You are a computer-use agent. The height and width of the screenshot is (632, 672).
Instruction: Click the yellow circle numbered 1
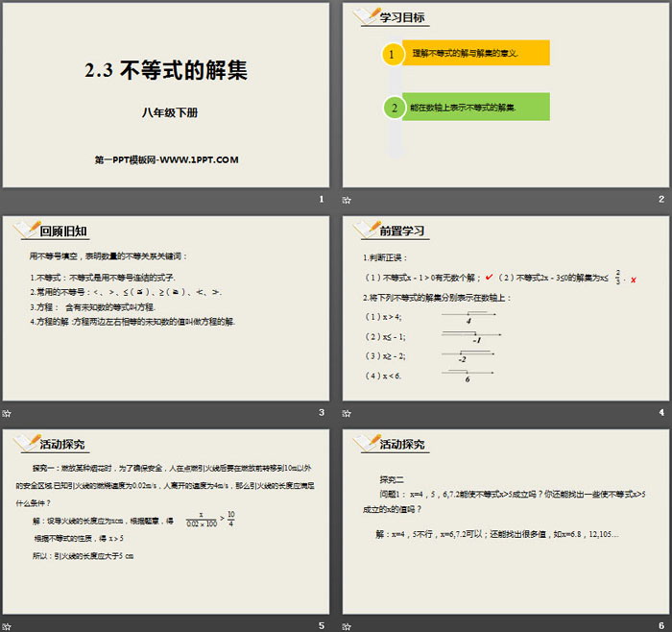pos(393,53)
